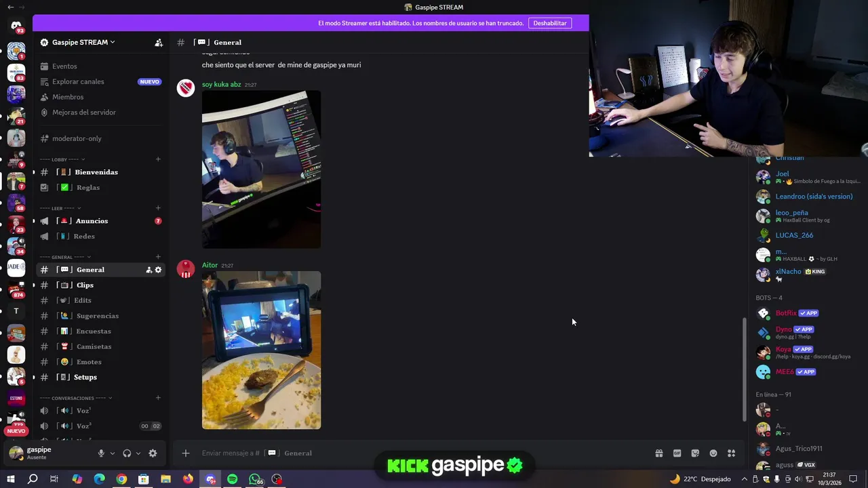Open File Explorer from taskbar
This screenshot has height=488, width=868.
[x=165, y=479]
